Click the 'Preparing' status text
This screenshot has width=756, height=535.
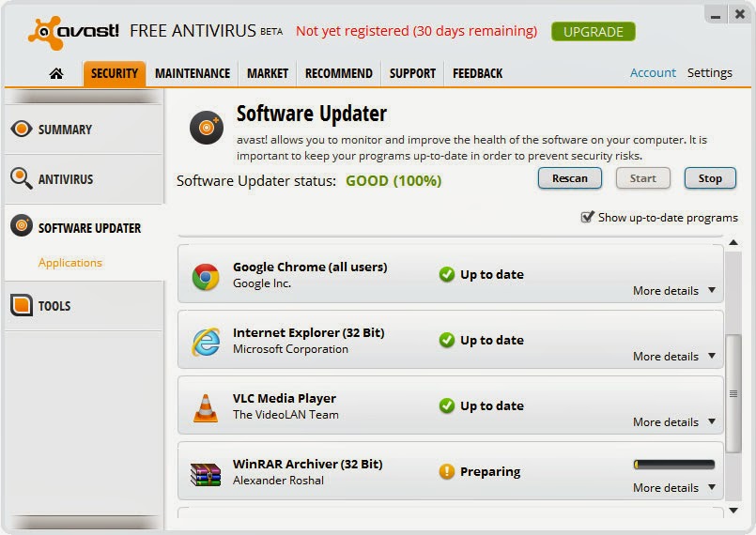click(x=490, y=471)
